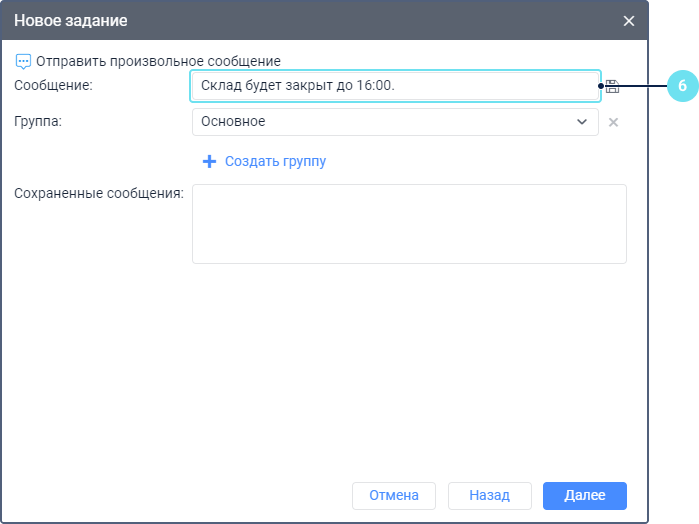Open the Основное group combo box
The height and width of the screenshot is (524, 699).
pyautogui.click(x=380, y=122)
